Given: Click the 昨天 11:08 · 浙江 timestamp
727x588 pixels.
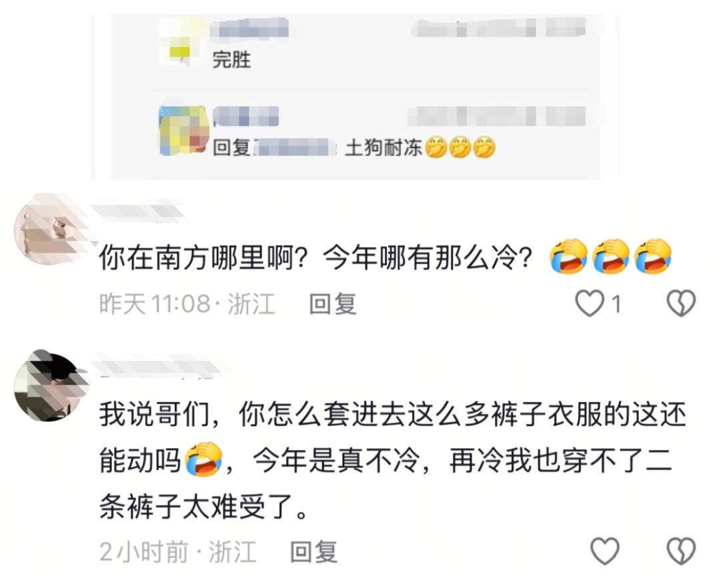Looking at the screenshot, I should (187, 304).
